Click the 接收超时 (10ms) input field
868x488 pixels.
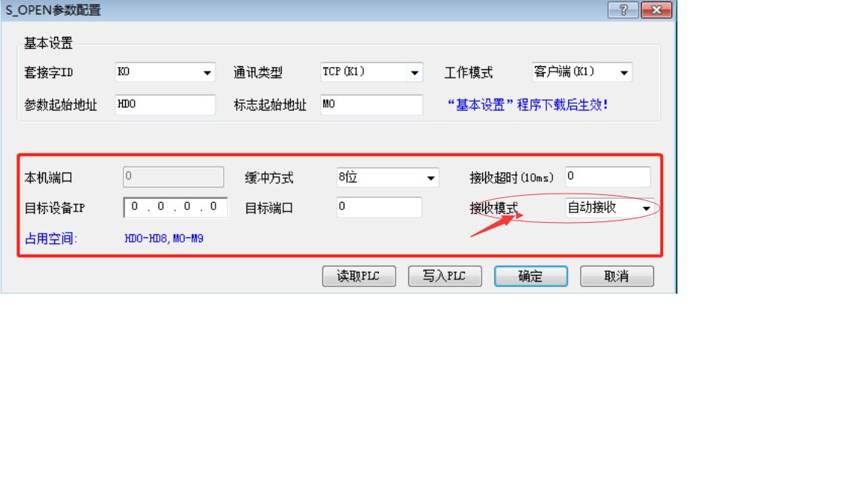click(608, 176)
